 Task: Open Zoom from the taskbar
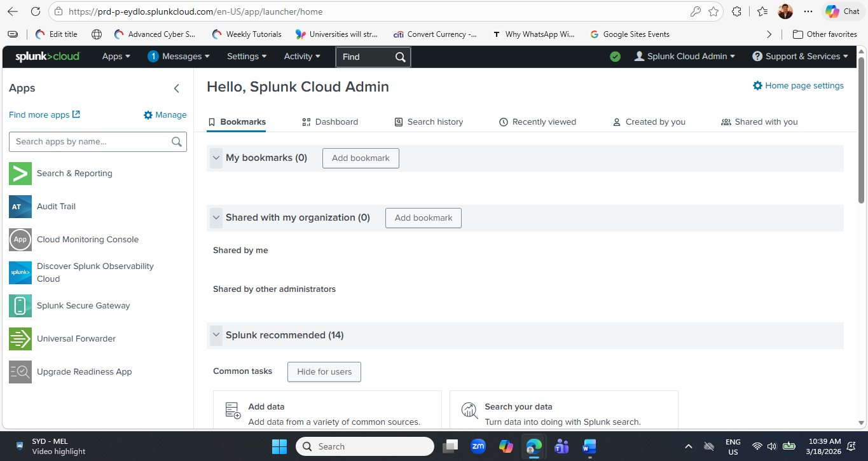[478, 446]
